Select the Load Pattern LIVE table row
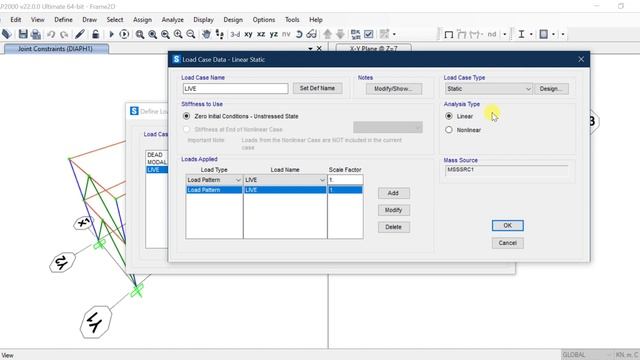This screenshot has height=360, width=640. point(274,190)
